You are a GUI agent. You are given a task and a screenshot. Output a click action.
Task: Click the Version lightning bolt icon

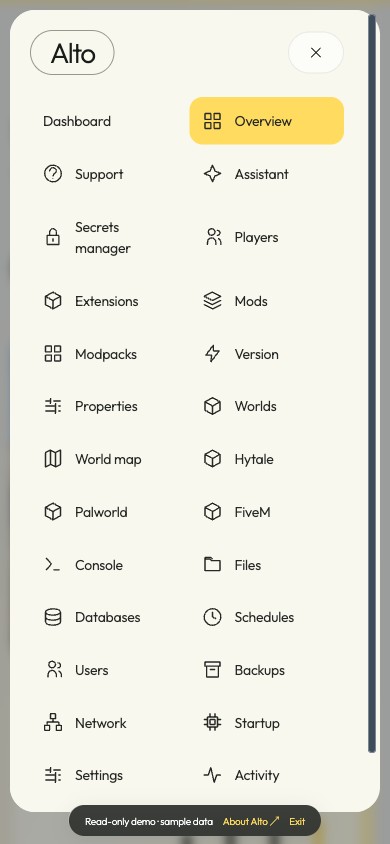pos(212,354)
